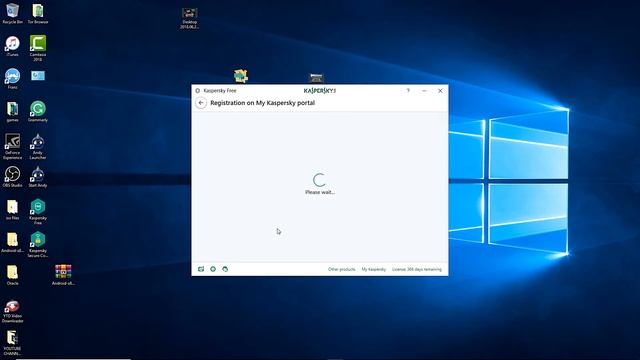Select the Camtasia 2018 desktop shortcut
640x360 pixels.
click(38, 48)
